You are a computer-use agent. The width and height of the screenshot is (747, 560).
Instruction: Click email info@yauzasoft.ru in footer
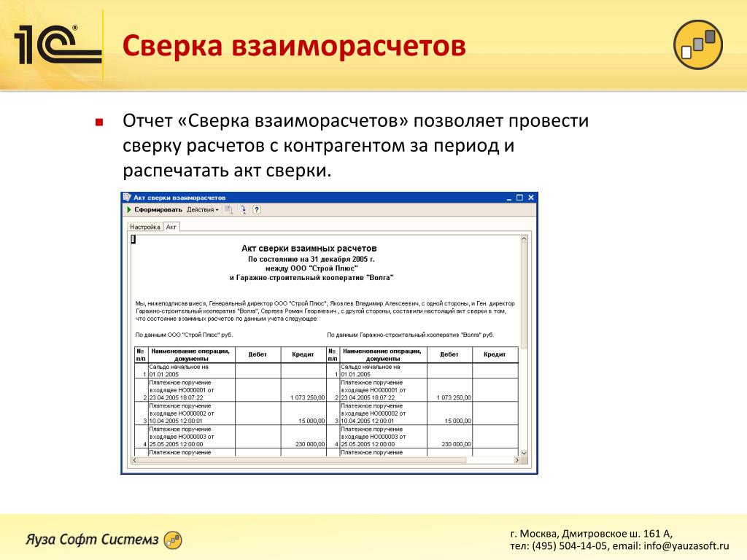(686, 546)
